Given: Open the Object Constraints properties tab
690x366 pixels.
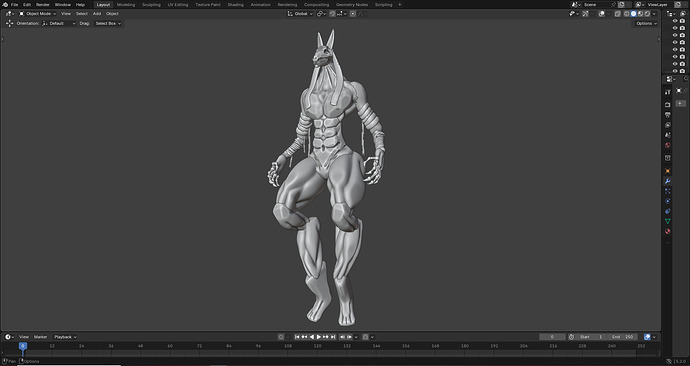Looking at the screenshot, I should (x=668, y=211).
